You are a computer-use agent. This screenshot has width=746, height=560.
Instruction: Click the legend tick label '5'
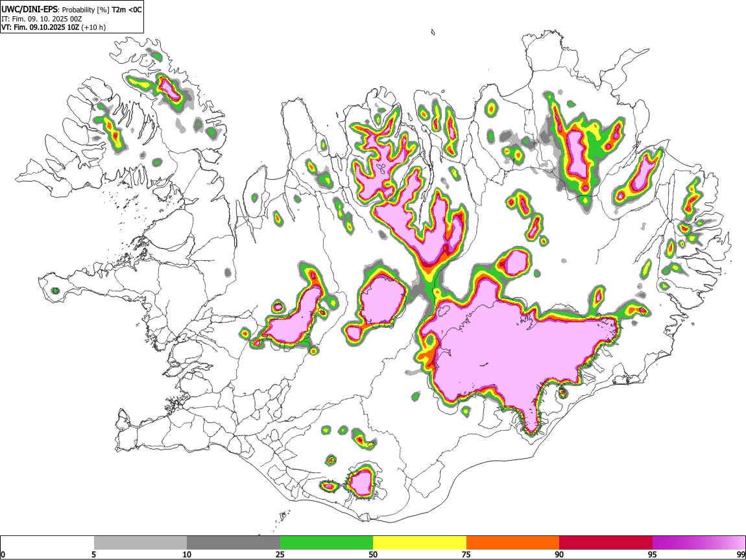pos(93,555)
